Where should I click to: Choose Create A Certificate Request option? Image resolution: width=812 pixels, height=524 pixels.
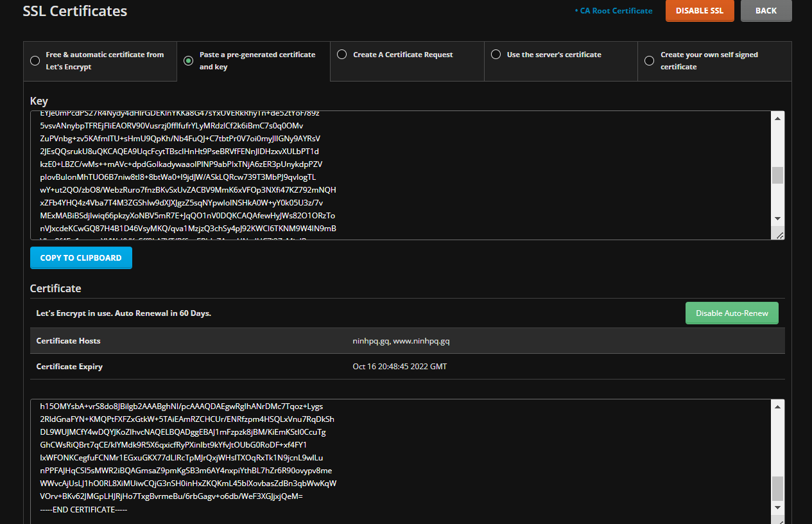341,55
